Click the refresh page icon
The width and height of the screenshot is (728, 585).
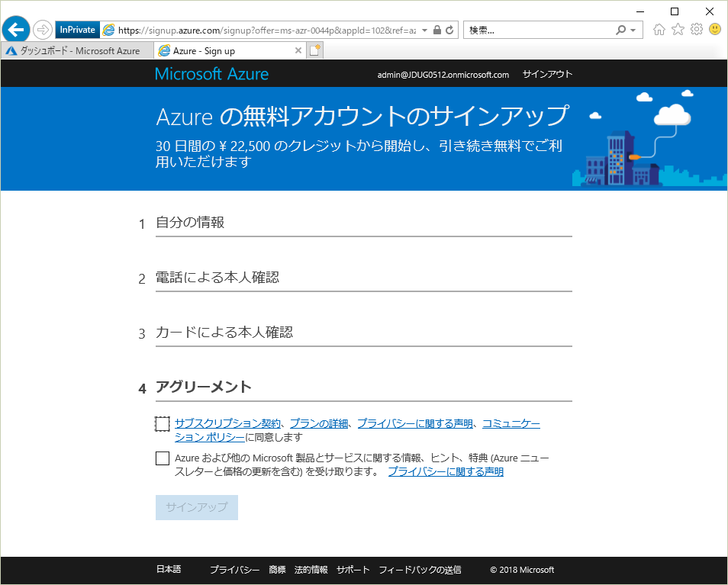[449, 31]
